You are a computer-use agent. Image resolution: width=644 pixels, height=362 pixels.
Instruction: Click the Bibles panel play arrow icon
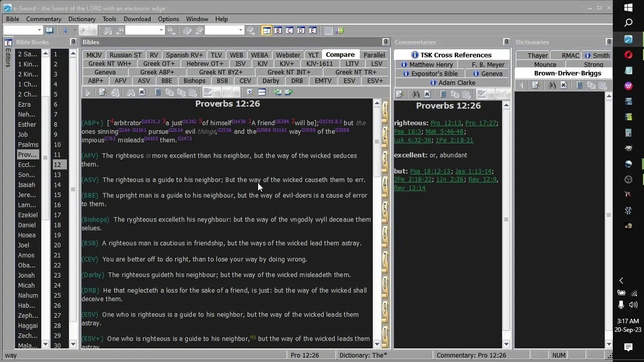tap(88, 92)
